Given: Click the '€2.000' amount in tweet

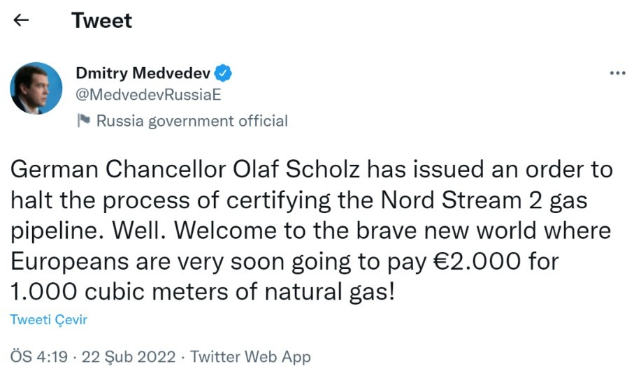Looking at the screenshot, I should (477, 261).
